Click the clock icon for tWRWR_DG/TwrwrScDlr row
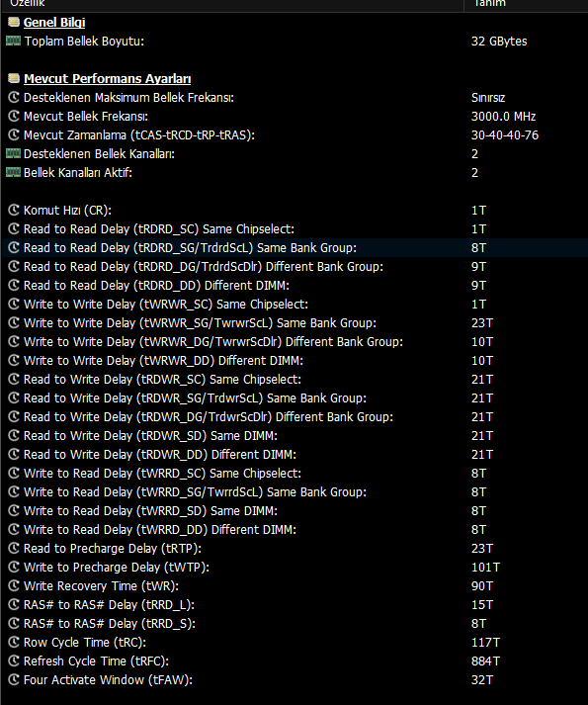Image resolution: width=588 pixels, height=705 pixels. [x=14, y=342]
